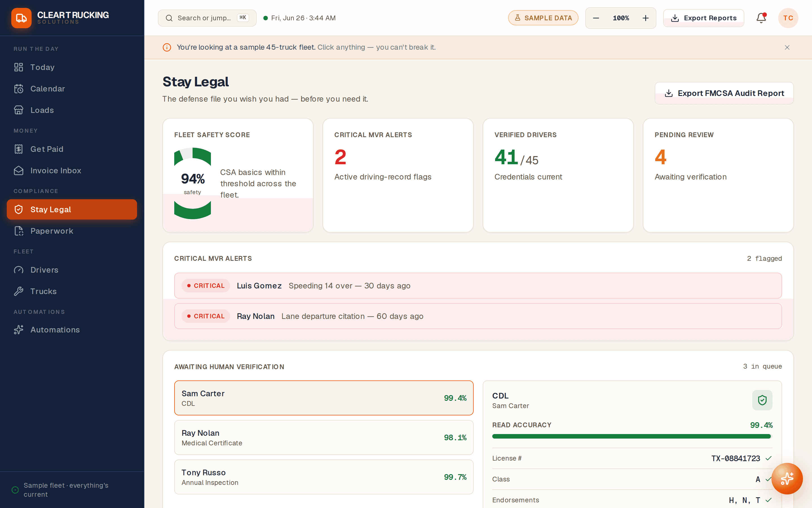Click Tony Russo's 99.7% score

coord(455,477)
